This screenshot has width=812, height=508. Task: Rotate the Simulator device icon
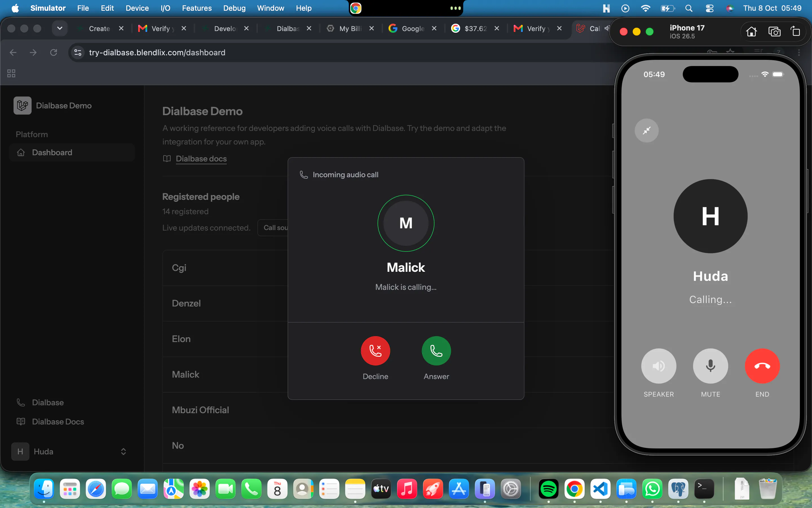point(795,32)
